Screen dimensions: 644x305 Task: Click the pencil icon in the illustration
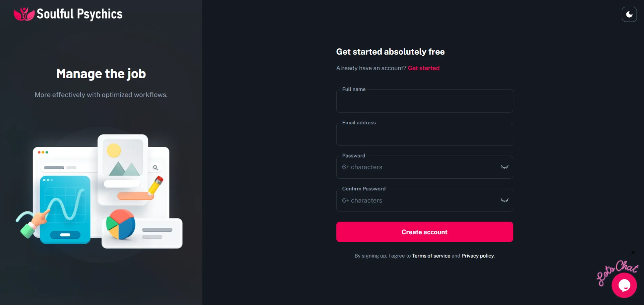(156, 185)
